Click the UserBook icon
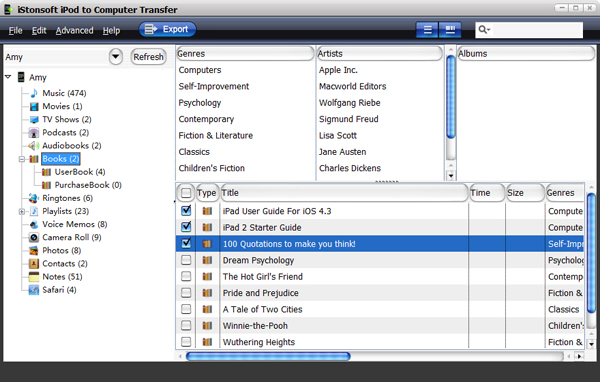 click(46, 172)
